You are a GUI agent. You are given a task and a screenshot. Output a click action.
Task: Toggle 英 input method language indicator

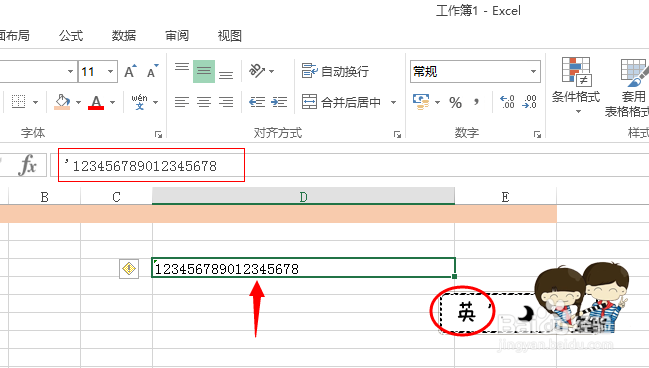coord(466,312)
